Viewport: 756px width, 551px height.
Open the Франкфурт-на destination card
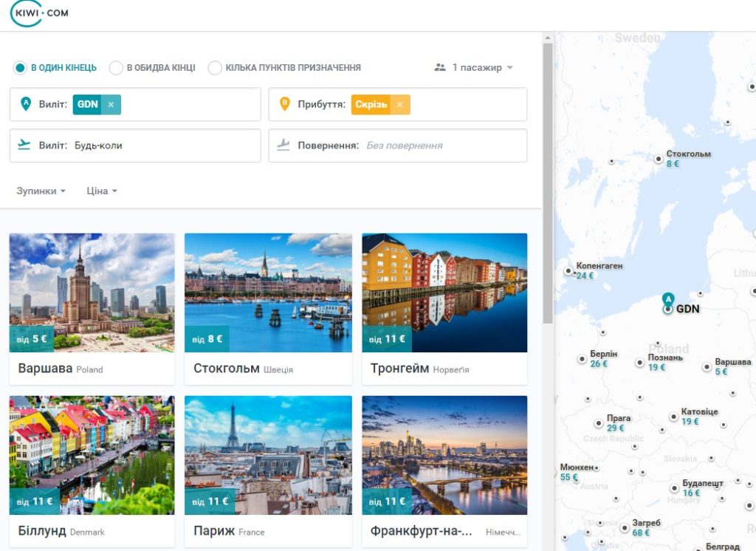[444, 472]
